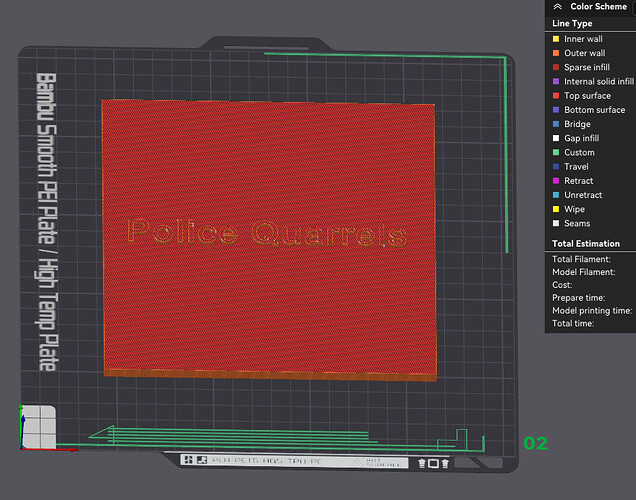
Task: Toggle the Gap infill label
Action: click(x=582, y=138)
